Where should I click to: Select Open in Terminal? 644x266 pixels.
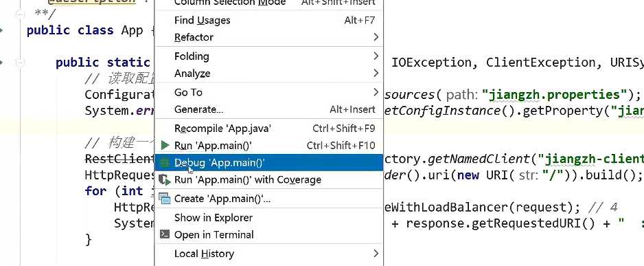click(x=268, y=235)
